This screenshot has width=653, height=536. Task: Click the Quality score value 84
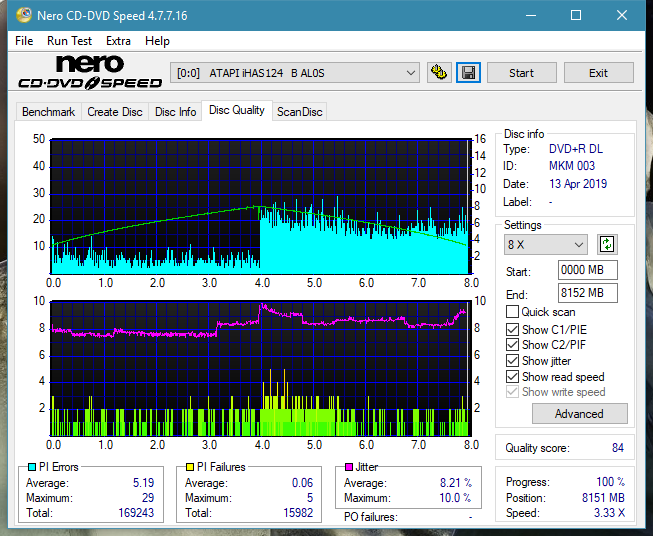(618, 448)
